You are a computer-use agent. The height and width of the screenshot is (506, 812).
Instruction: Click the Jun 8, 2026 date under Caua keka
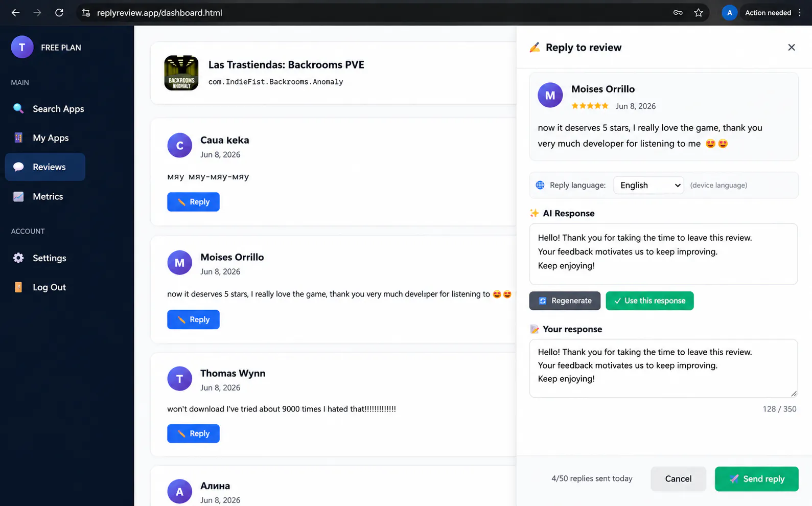[220, 154]
